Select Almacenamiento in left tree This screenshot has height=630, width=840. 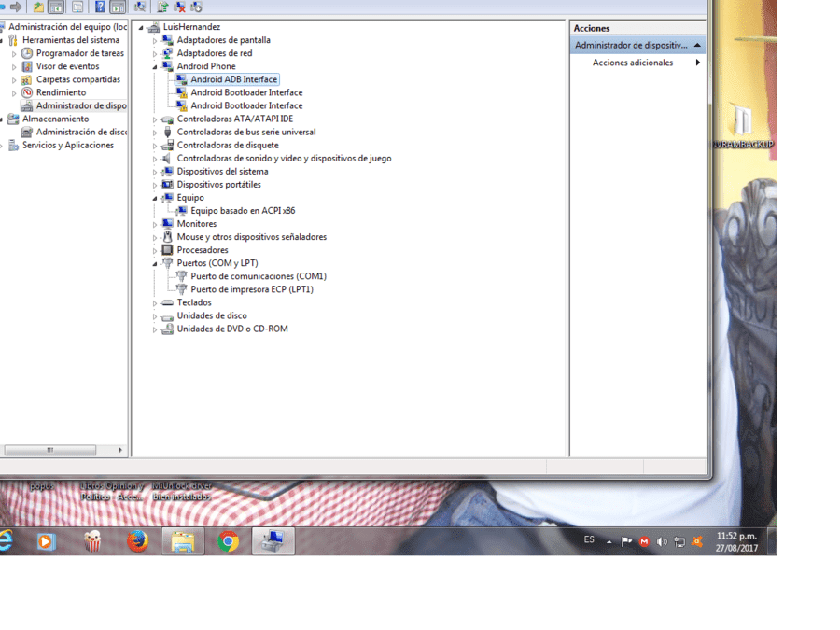pyautogui.click(x=55, y=119)
